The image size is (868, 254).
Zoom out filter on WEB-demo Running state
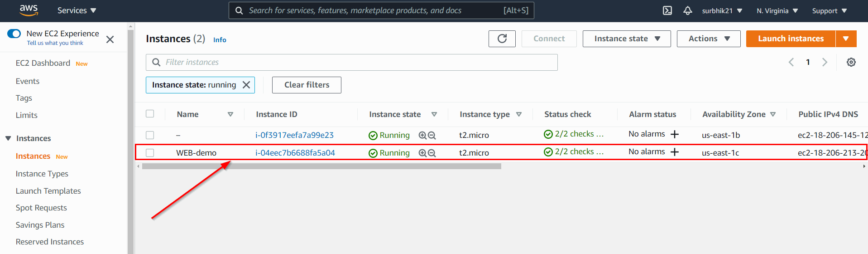(432, 153)
